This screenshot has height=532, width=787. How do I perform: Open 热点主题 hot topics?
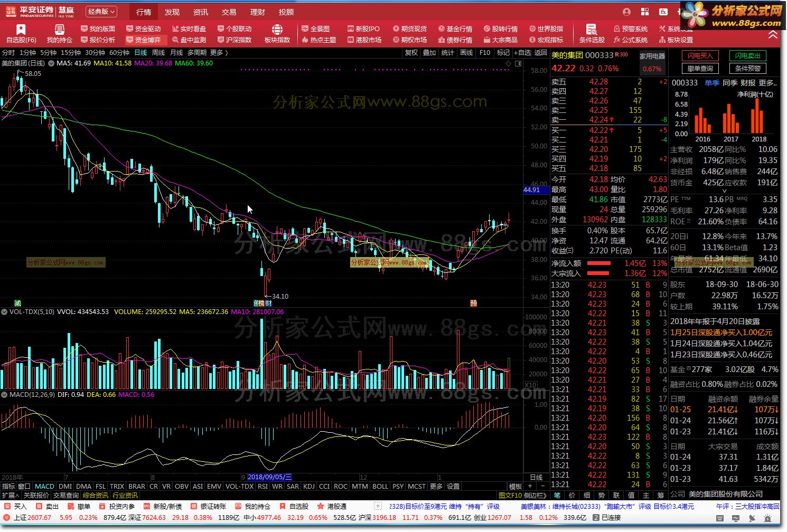click(x=319, y=40)
